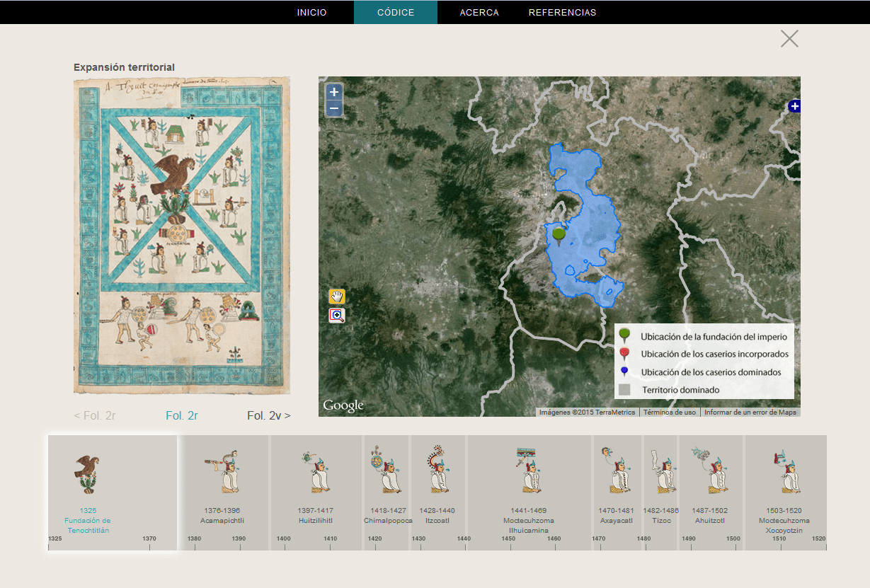
Task: Open the INICIO menu item
Action: pyautogui.click(x=312, y=12)
